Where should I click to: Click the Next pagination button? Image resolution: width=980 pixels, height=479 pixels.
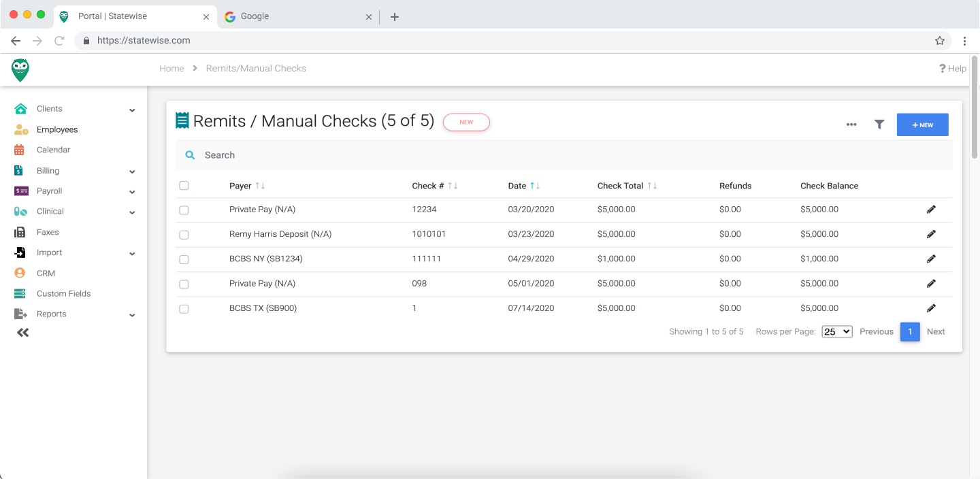[x=936, y=331]
